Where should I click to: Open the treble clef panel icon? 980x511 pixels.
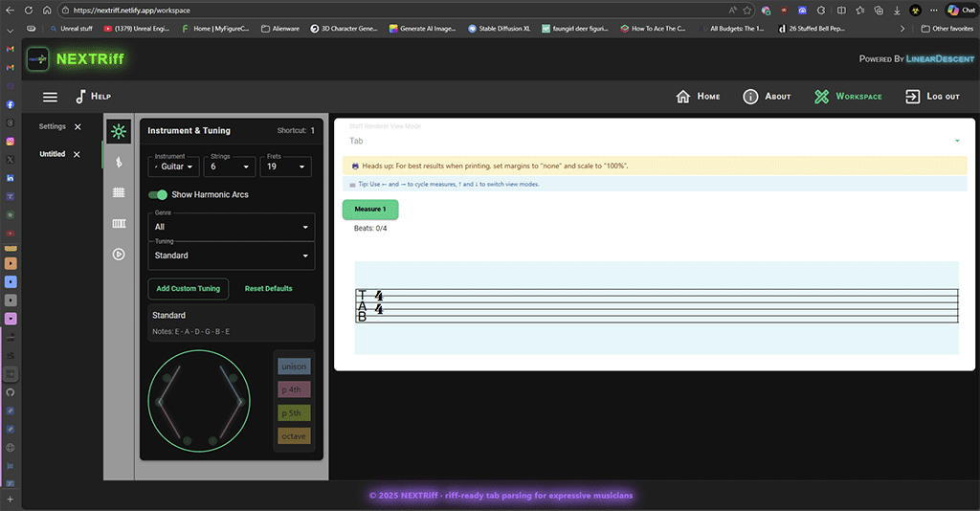[119, 162]
